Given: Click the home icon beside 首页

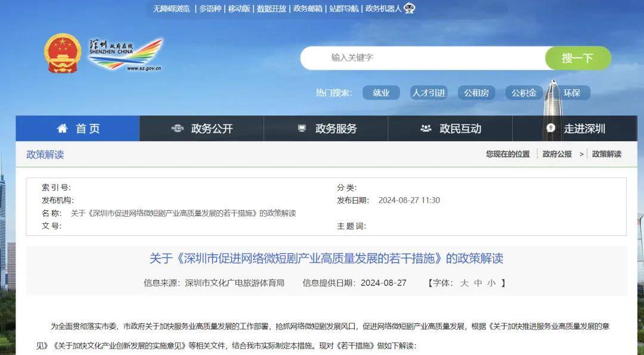Looking at the screenshot, I should tap(62, 129).
